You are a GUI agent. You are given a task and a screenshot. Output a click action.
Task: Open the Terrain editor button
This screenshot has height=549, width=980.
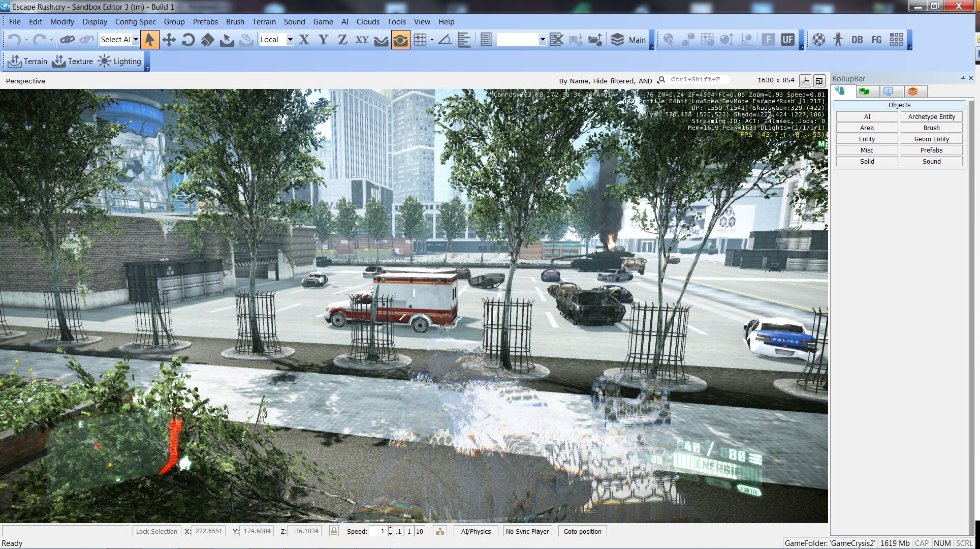tap(28, 62)
